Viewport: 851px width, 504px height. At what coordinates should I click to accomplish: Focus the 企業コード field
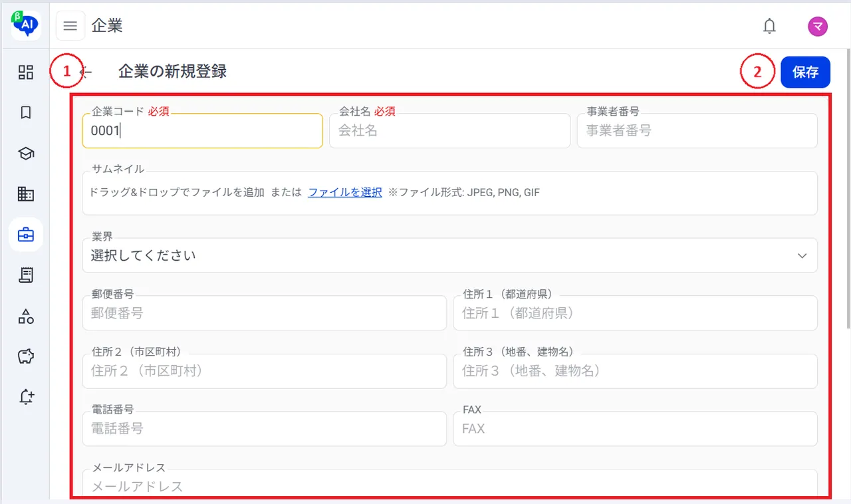click(203, 130)
